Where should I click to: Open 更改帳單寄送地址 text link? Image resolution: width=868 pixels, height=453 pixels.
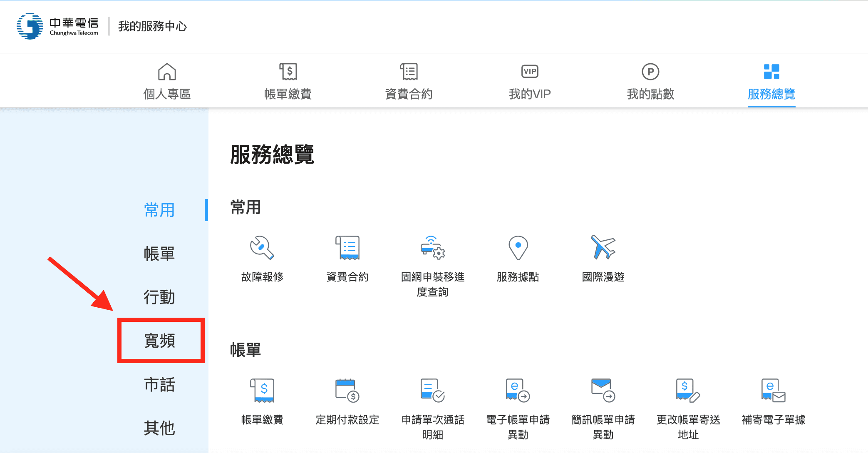pos(688,427)
